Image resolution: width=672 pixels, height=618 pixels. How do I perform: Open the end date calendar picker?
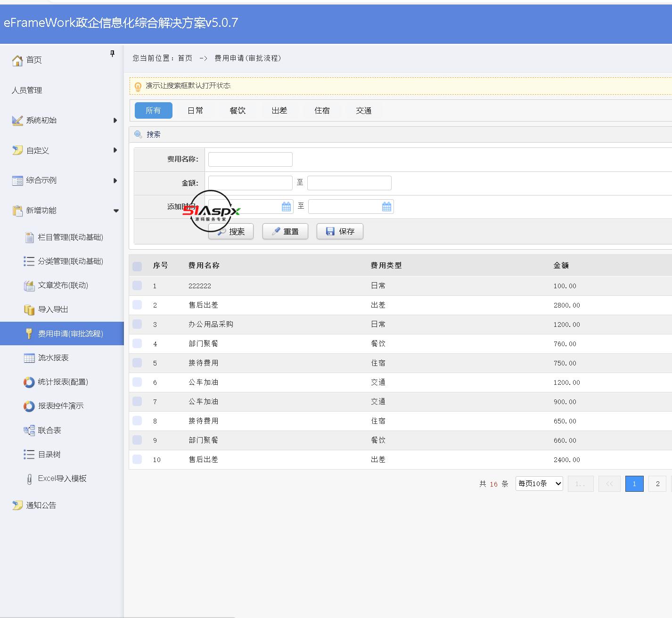point(386,207)
